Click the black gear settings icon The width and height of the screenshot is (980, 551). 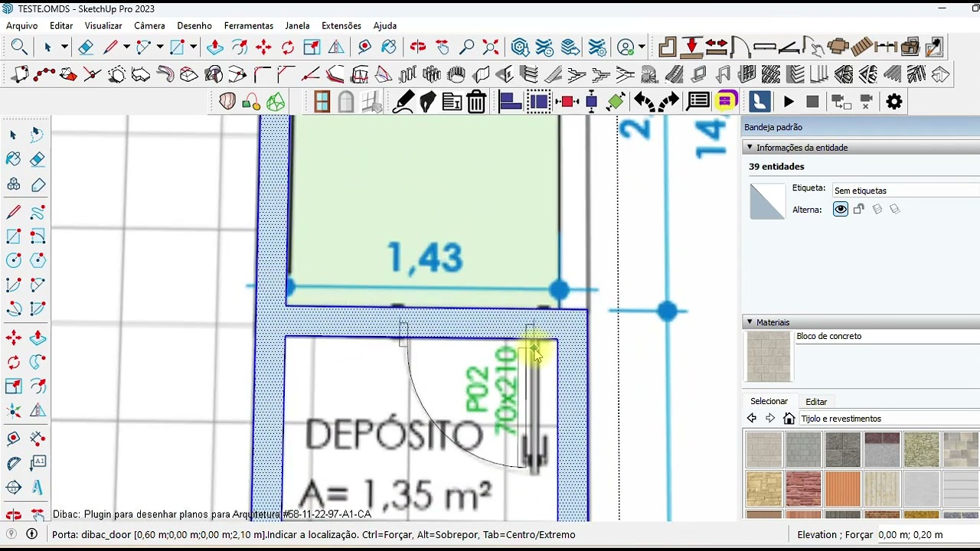pos(894,102)
